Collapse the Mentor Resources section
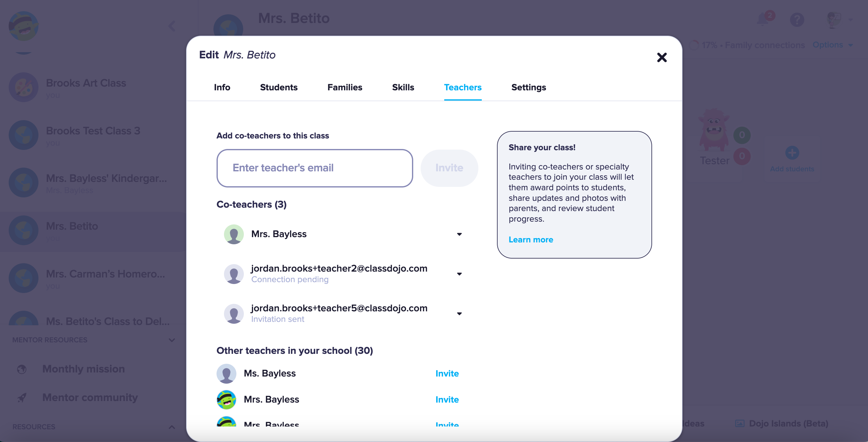The width and height of the screenshot is (868, 442). coord(172,340)
